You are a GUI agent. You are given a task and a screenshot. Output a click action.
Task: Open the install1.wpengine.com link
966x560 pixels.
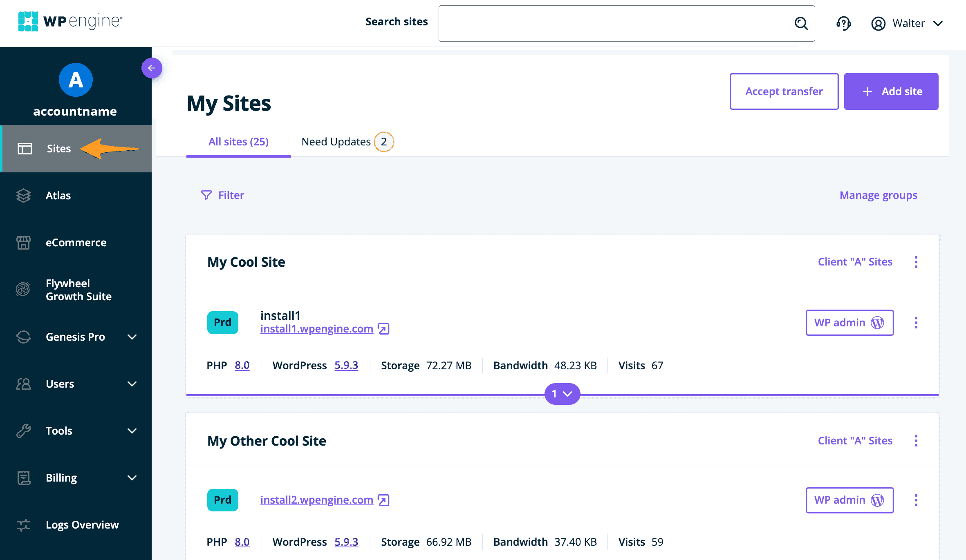click(x=316, y=329)
